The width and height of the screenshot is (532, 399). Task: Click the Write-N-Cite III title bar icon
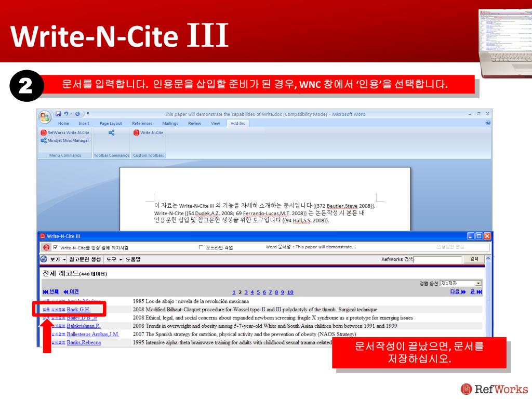click(43, 236)
